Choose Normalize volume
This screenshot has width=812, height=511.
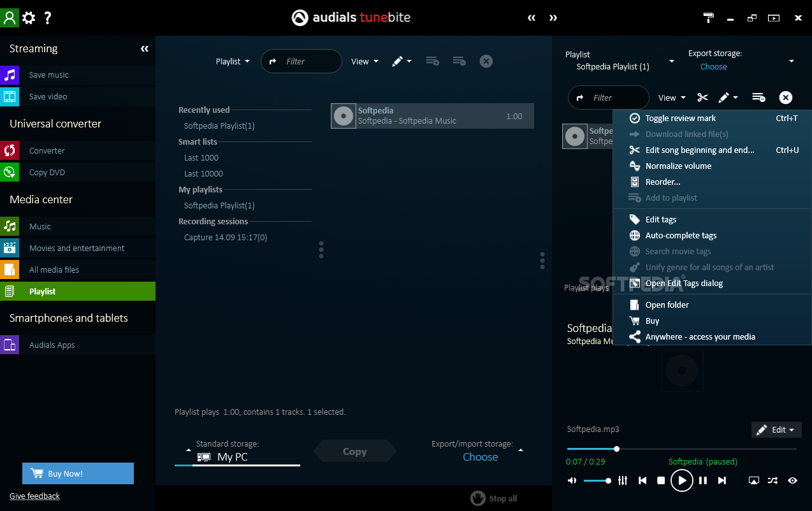pos(712,166)
